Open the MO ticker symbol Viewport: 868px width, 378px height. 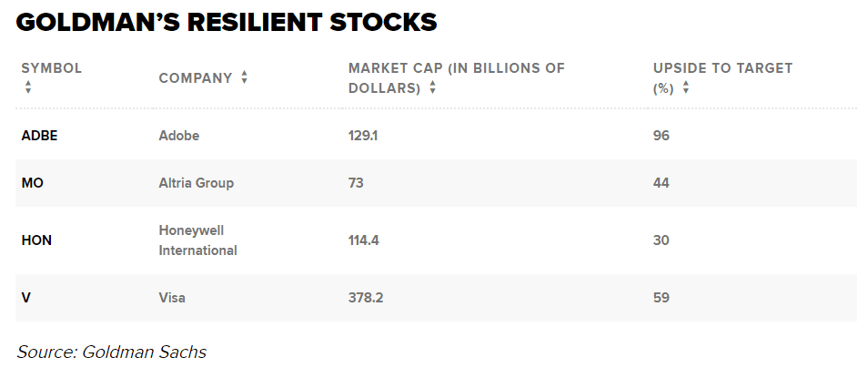tap(33, 183)
